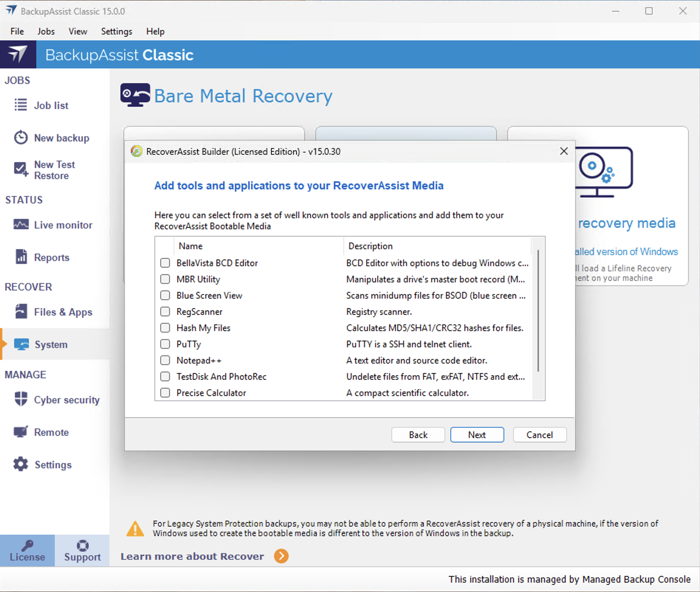Image resolution: width=700 pixels, height=592 pixels.
Task: Select the New Test Restore icon
Action: (x=21, y=169)
